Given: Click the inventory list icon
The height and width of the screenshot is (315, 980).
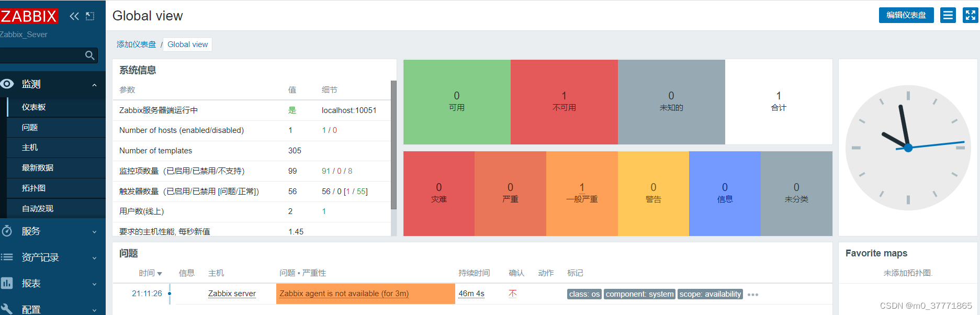Looking at the screenshot, I should [7, 257].
